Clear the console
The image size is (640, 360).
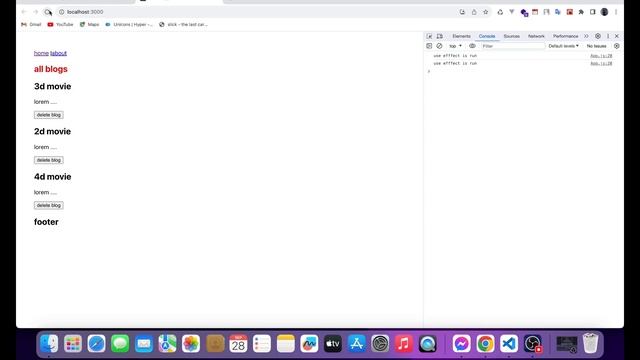[439, 46]
